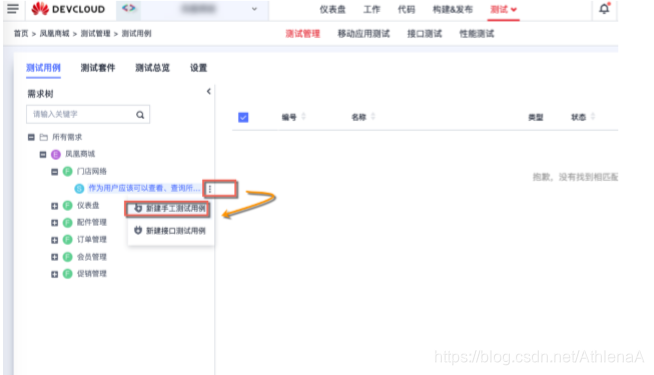Image resolution: width=654 pixels, height=375 pixels.
Task: Select the 移动应用测试 sub-navigation item
Action: [364, 34]
